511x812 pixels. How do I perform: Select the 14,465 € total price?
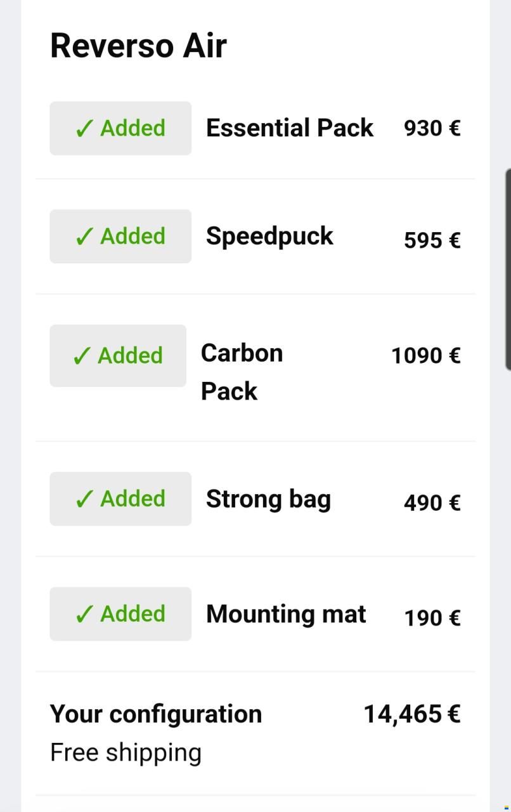tap(411, 714)
